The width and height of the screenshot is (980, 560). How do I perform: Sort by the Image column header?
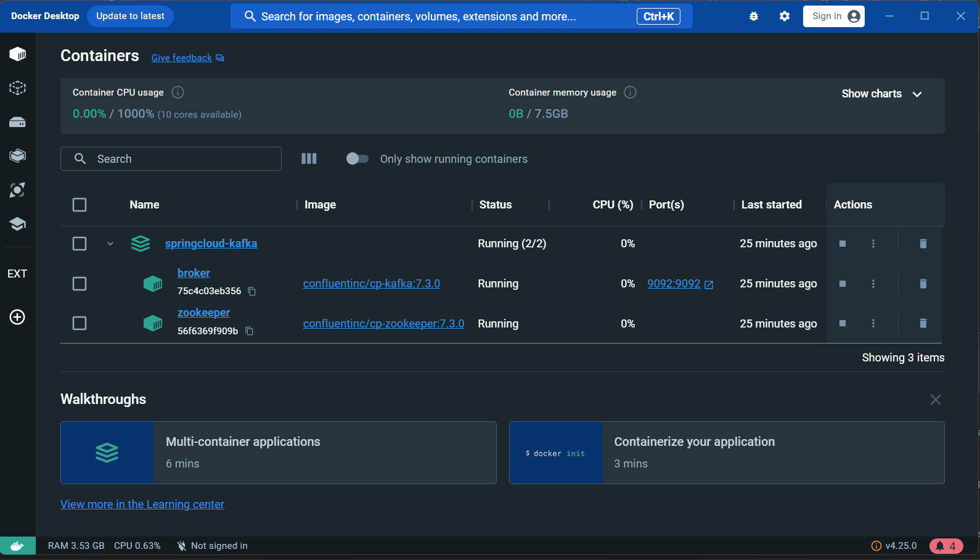pos(320,205)
